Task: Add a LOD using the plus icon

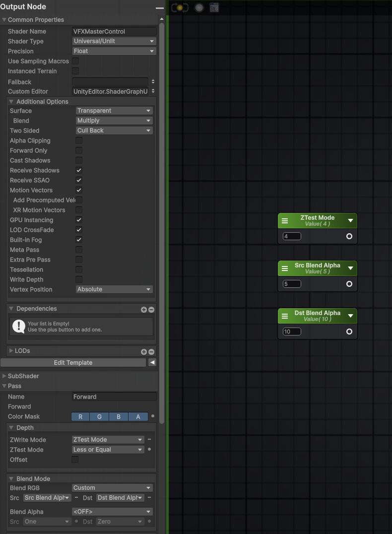Action: tap(144, 351)
